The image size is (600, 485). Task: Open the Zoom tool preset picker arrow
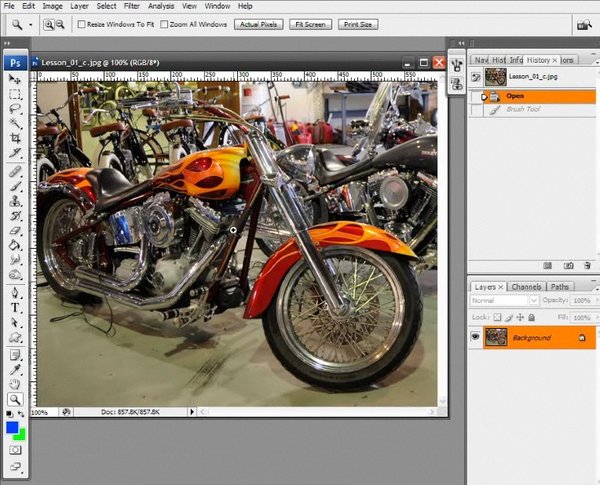tap(31, 24)
